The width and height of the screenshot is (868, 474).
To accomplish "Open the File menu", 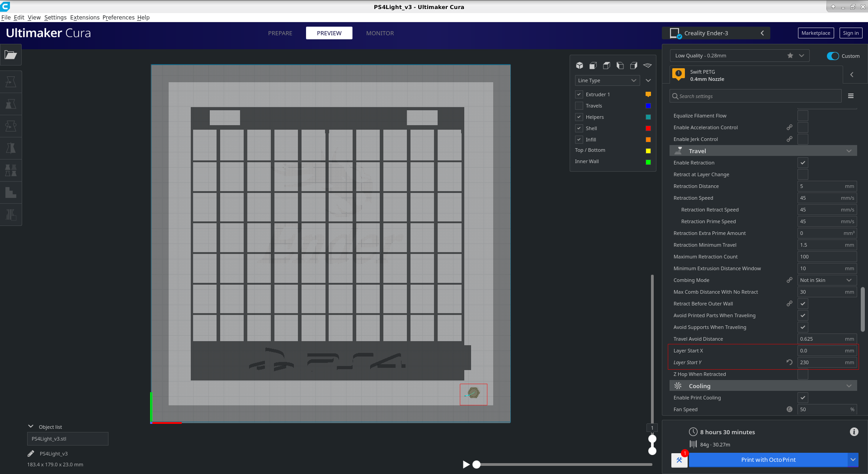I will pyautogui.click(x=6, y=18).
